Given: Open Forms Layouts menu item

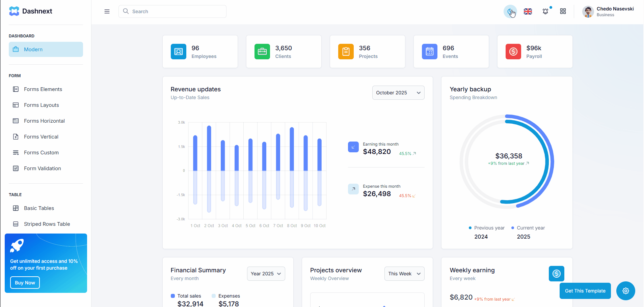Looking at the screenshot, I should click(x=46, y=105).
